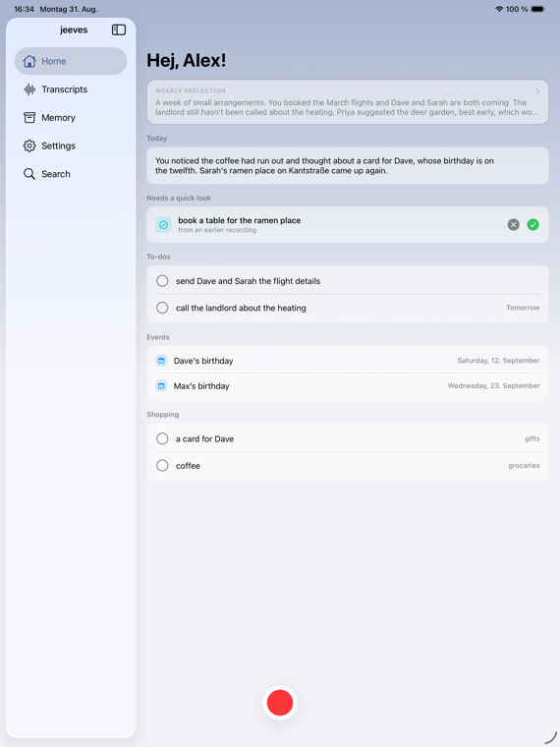The image size is (560, 747).
Task: Click the Transcripts waveform icon
Action: coord(29,89)
